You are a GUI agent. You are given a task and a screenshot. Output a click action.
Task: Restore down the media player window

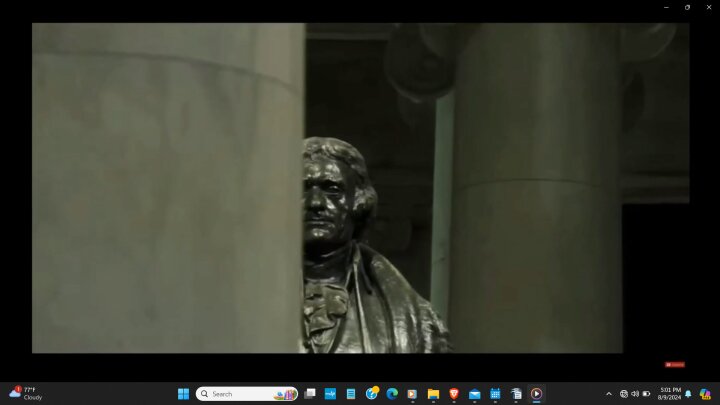[x=687, y=7]
